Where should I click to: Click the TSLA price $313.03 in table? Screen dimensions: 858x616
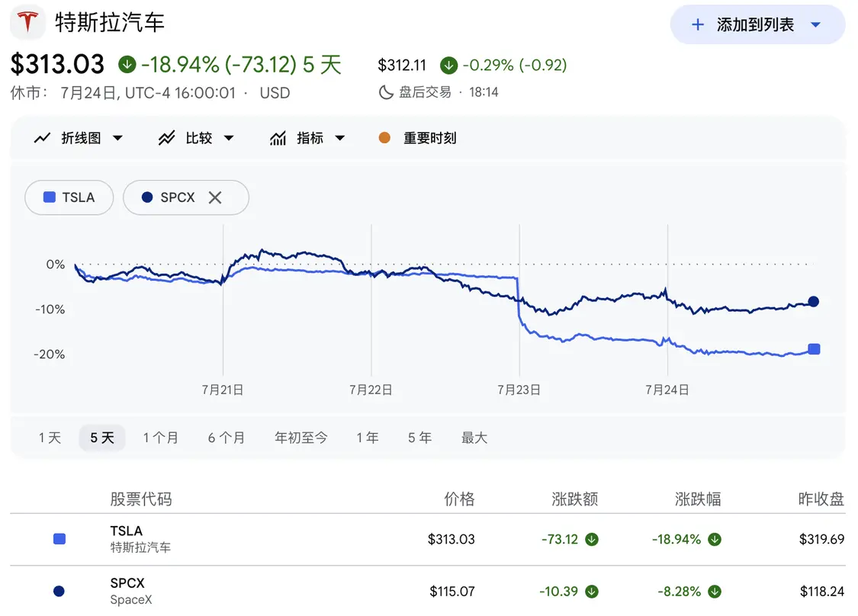pyautogui.click(x=451, y=540)
